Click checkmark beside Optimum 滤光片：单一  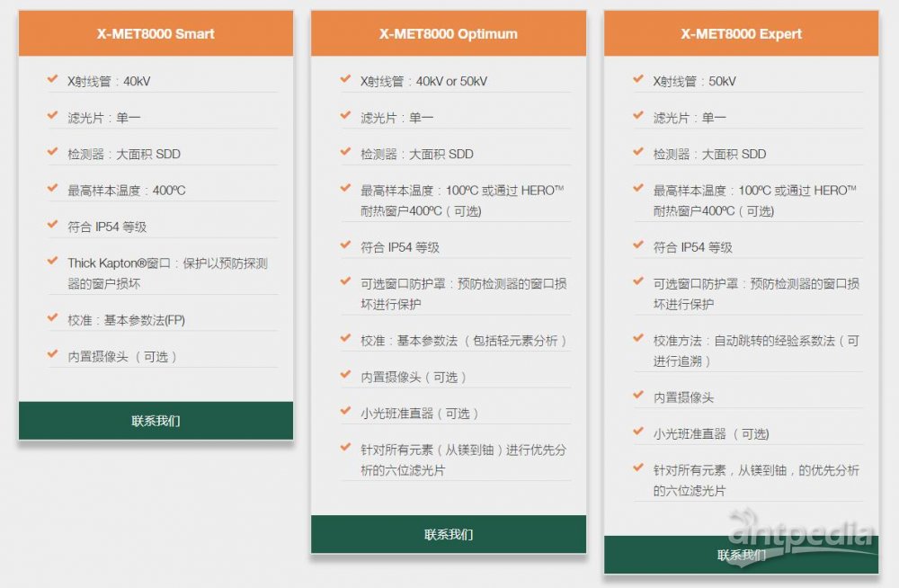[x=345, y=115]
